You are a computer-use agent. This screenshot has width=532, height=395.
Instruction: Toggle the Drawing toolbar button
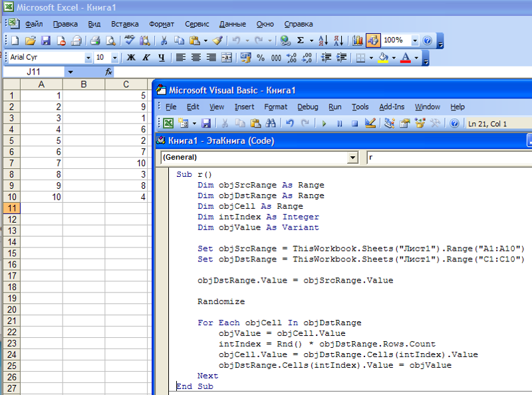(x=373, y=41)
